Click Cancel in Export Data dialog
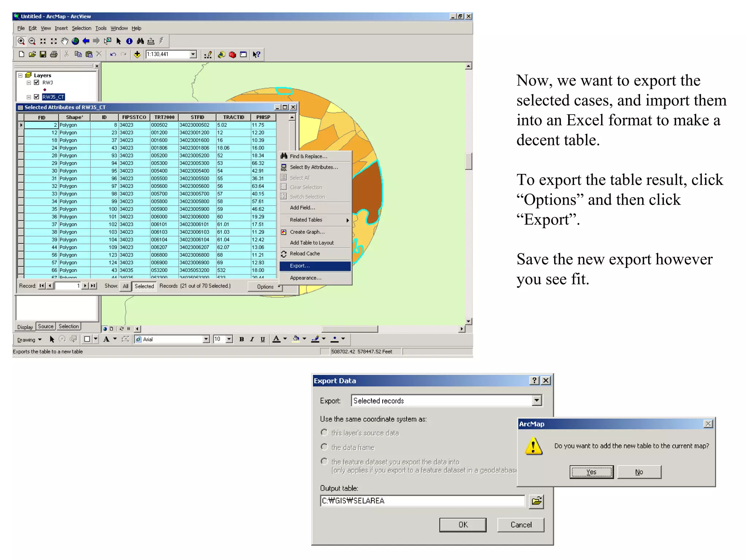Screen dimensions: 747x560 [x=521, y=525]
